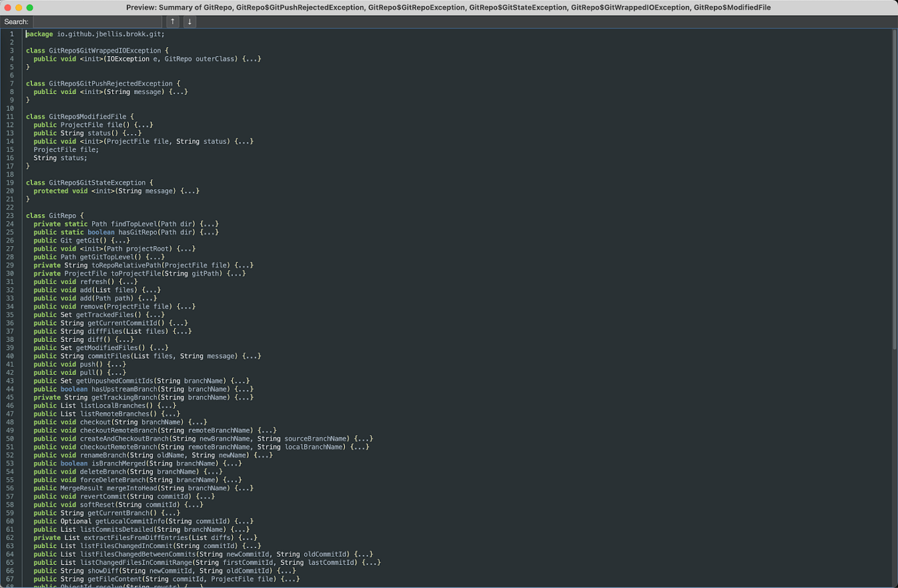
Task: Click the class GitRepo$GitPushRejectedException declaration
Action: click(103, 84)
